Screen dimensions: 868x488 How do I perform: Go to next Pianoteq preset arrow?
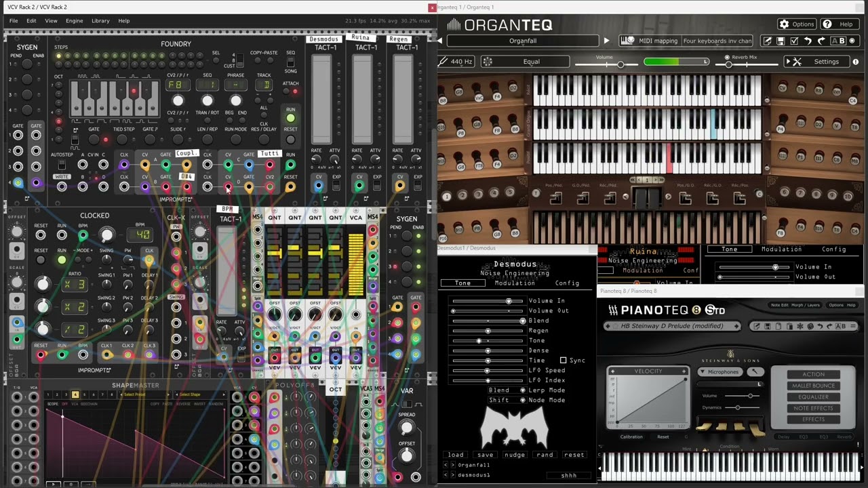tap(736, 326)
